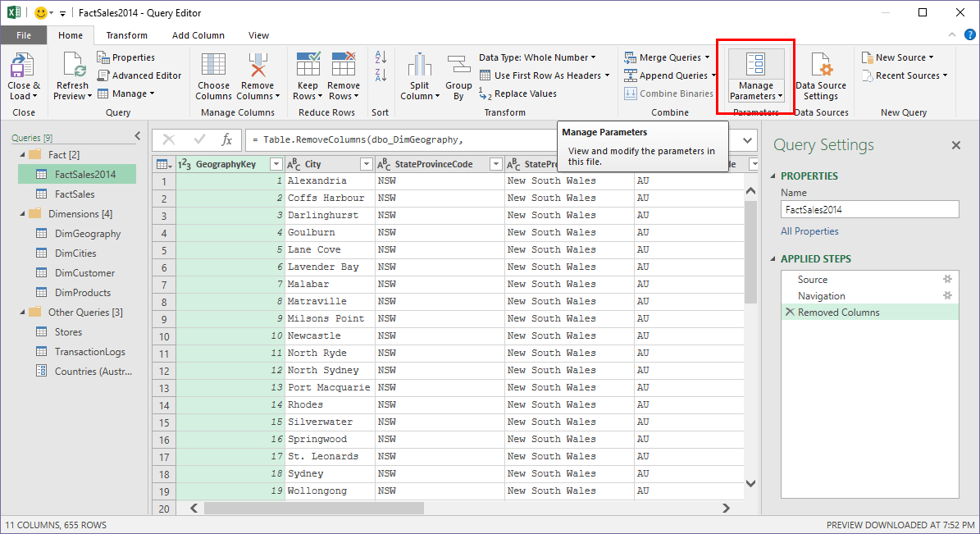Open the Manage query dropdown
Screen dimensions: 980x534
point(125,94)
